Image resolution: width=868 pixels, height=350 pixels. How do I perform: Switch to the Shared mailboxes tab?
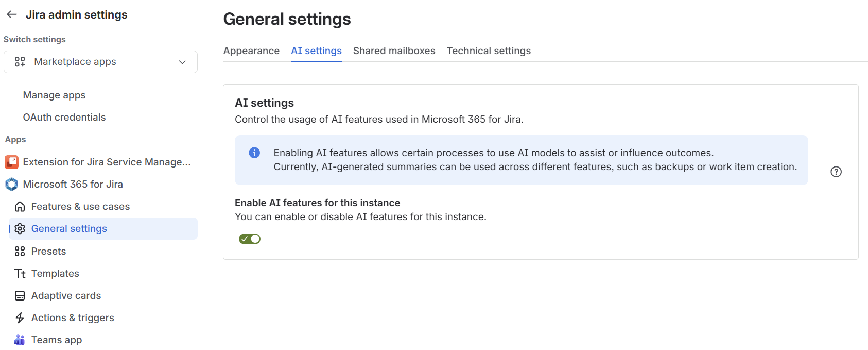pyautogui.click(x=394, y=51)
